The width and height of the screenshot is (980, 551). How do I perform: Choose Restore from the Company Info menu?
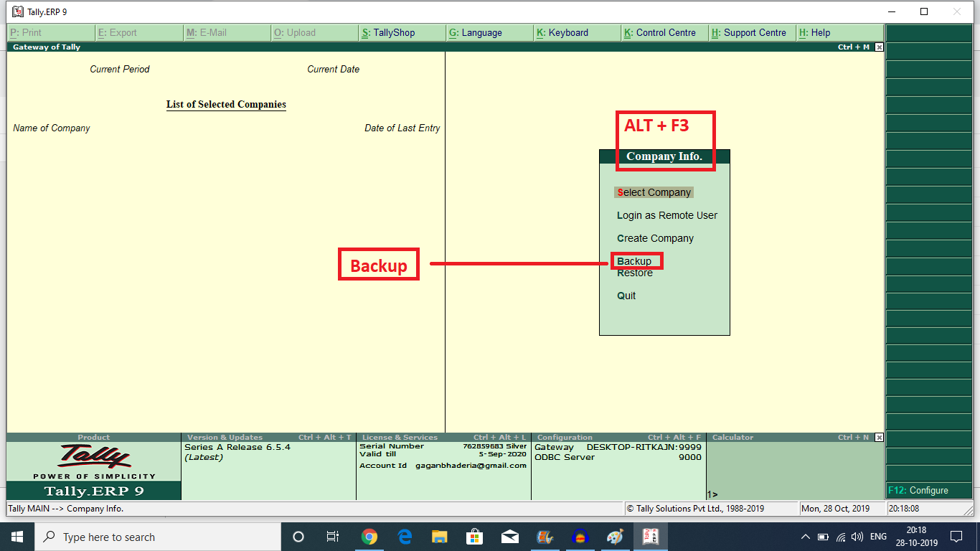coord(634,273)
